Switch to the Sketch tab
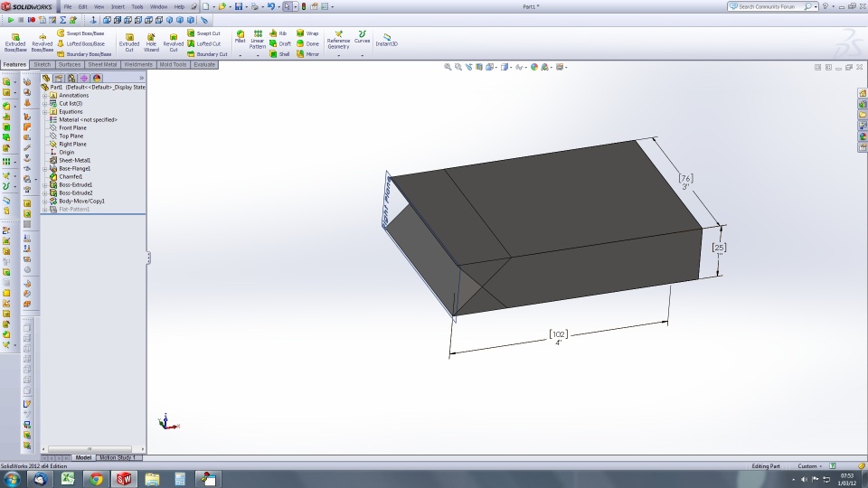The height and width of the screenshot is (488, 868). coord(42,65)
